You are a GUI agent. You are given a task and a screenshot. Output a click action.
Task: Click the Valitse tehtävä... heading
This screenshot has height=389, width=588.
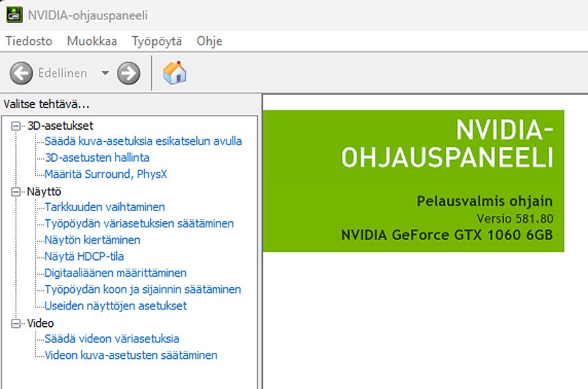(47, 104)
